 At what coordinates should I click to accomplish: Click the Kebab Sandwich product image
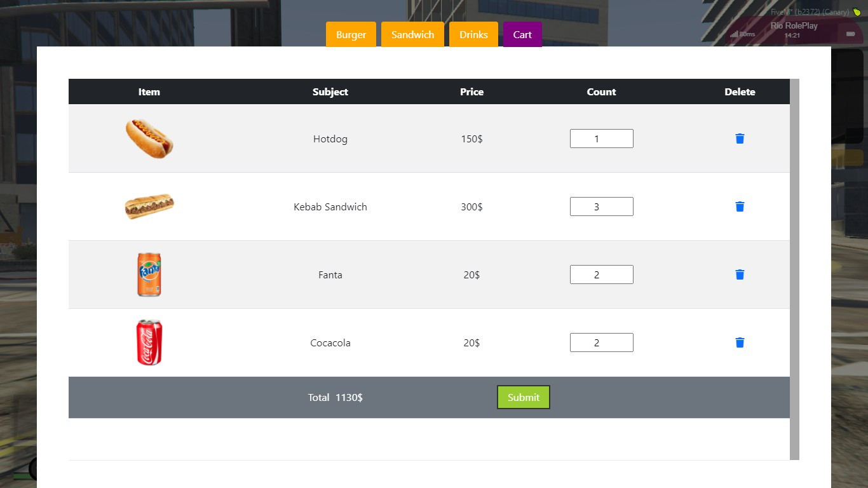[149, 207]
